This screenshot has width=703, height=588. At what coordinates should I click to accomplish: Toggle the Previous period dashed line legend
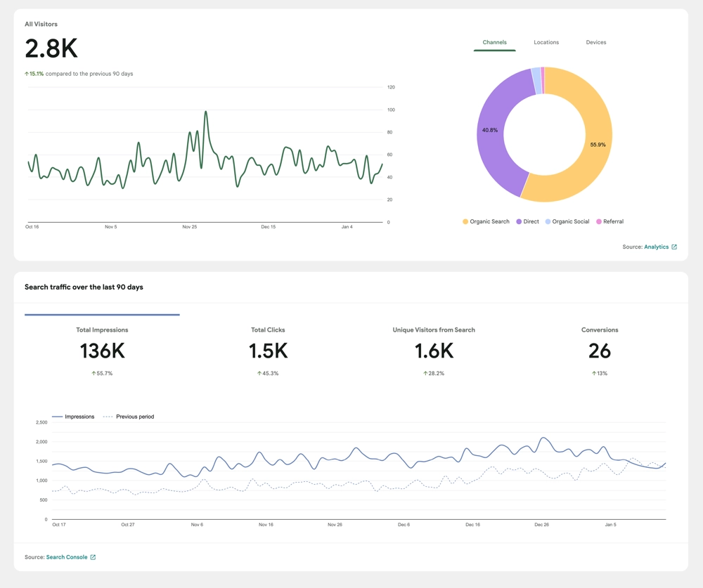(x=129, y=417)
